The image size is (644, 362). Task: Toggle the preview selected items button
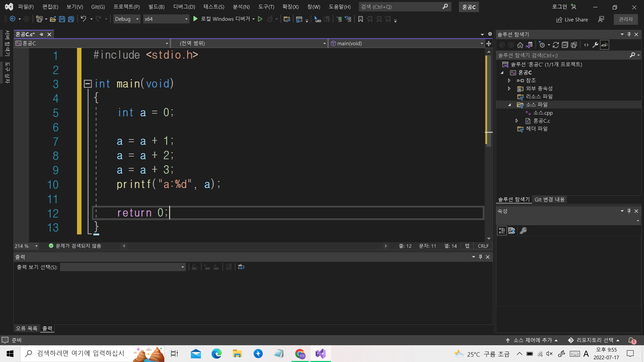(x=604, y=45)
